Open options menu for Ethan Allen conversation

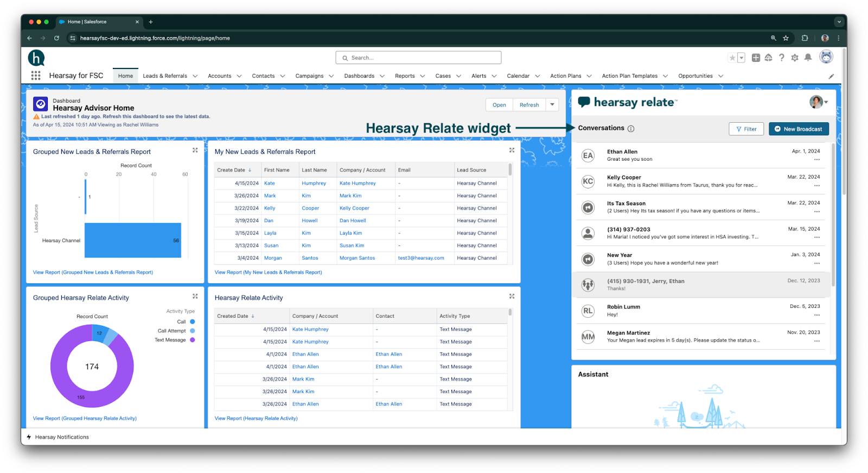point(817,160)
